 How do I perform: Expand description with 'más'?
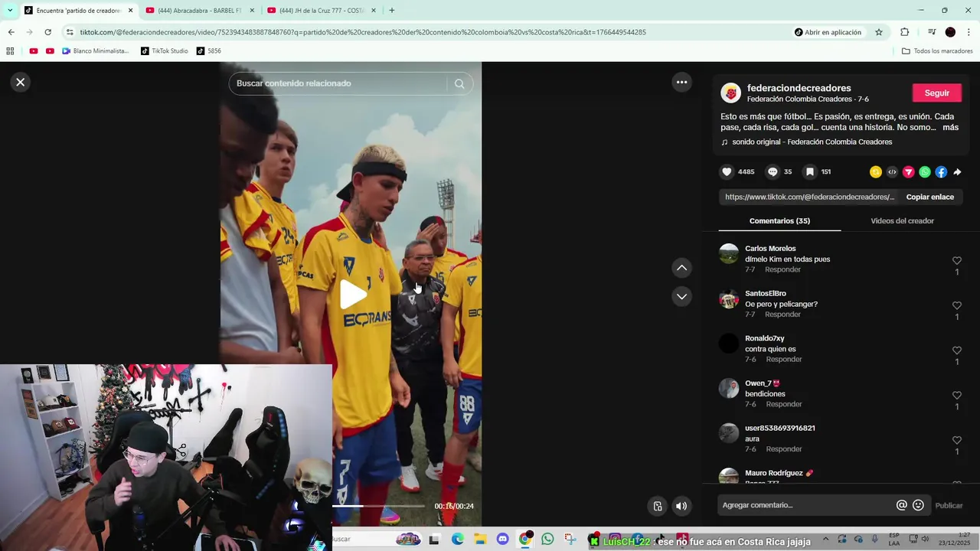click(950, 128)
